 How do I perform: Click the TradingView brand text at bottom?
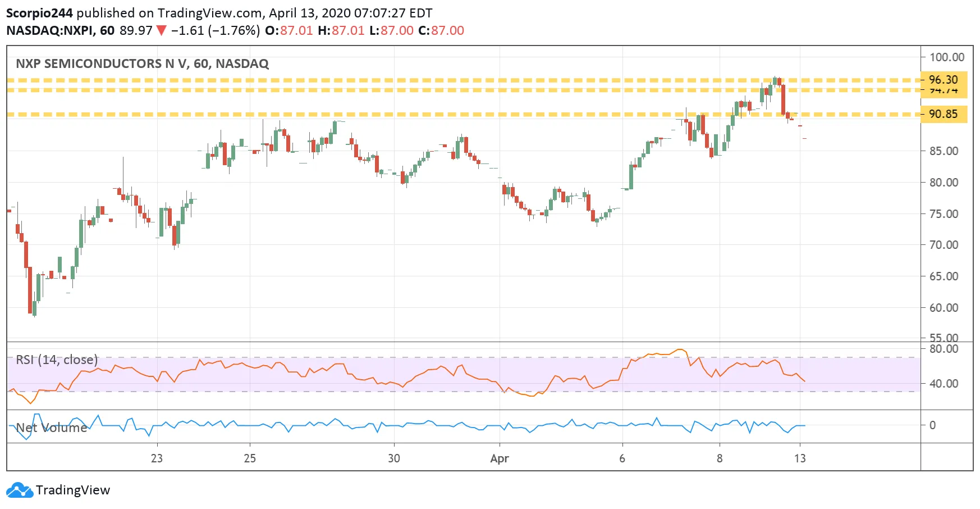click(73, 490)
